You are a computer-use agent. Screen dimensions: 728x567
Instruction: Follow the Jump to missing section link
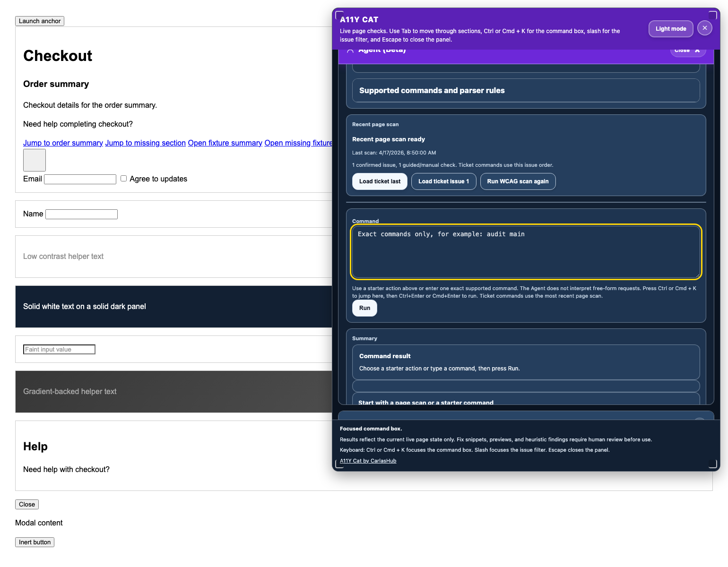point(145,143)
